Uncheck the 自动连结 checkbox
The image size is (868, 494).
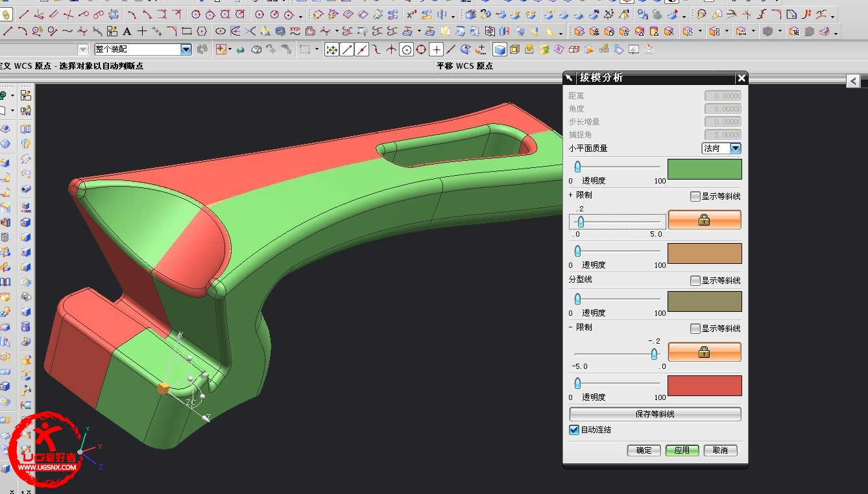(x=574, y=430)
